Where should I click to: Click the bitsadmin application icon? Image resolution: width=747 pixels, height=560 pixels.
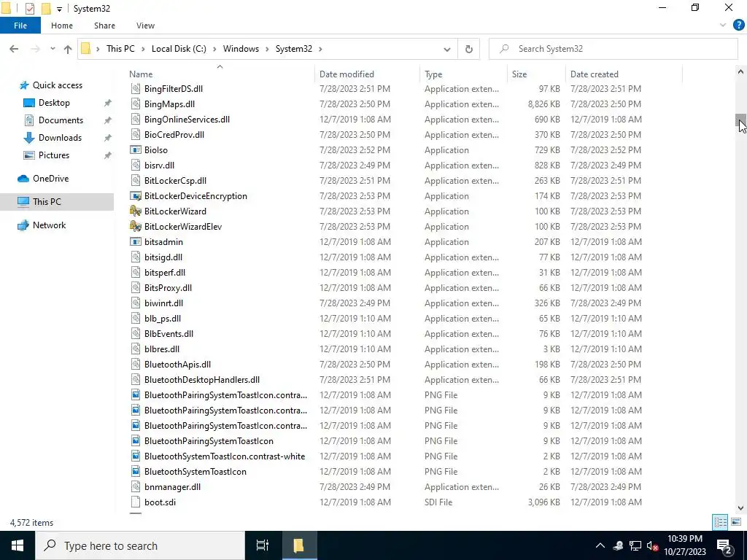tap(136, 242)
